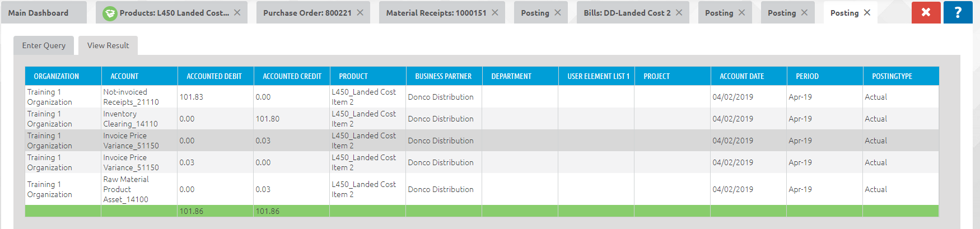980x229 pixels.
Task: Close the Products: L450 Landed Cost tab
Action: [x=237, y=12]
